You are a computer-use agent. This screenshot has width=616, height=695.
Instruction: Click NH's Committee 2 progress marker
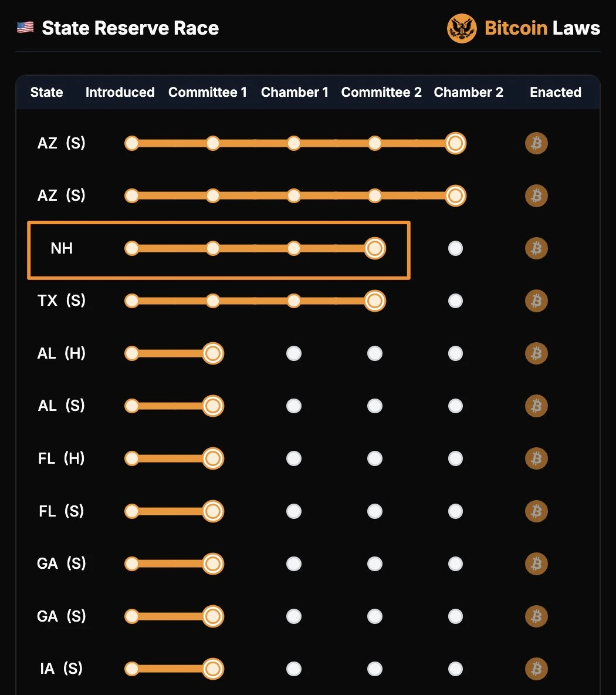(x=375, y=248)
